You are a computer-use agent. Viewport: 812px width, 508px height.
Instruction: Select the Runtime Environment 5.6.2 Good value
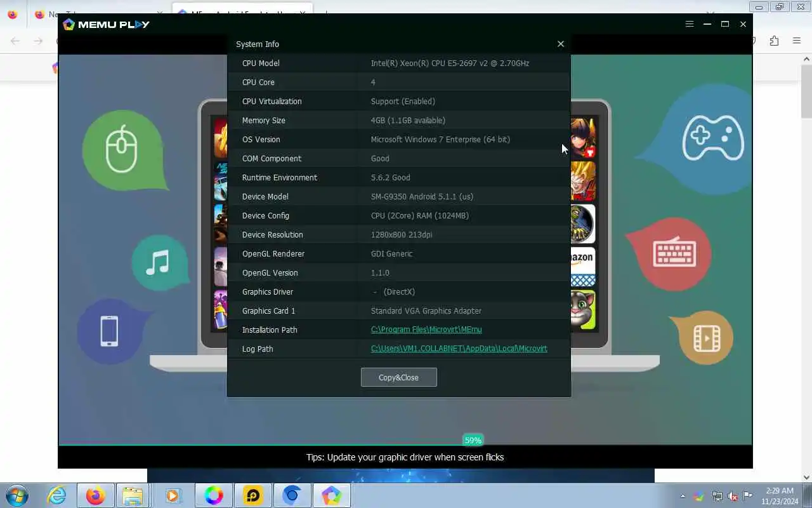[390, 177]
